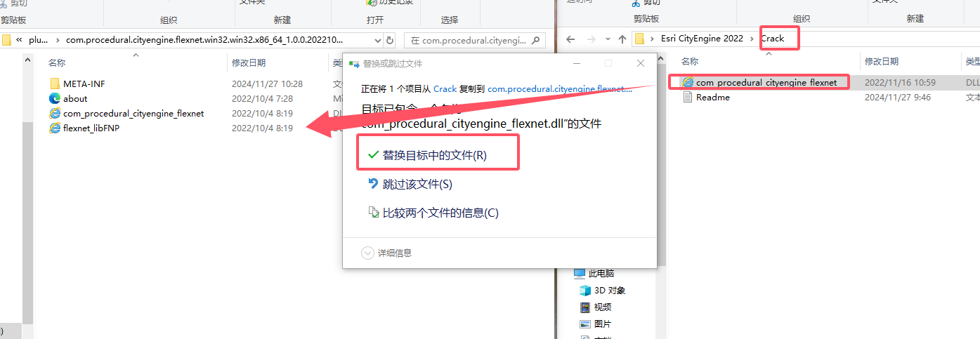Screen dimensions: 980x339
Task: Click the 新建 group label in left ribbon
Action: click(x=282, y=20)
